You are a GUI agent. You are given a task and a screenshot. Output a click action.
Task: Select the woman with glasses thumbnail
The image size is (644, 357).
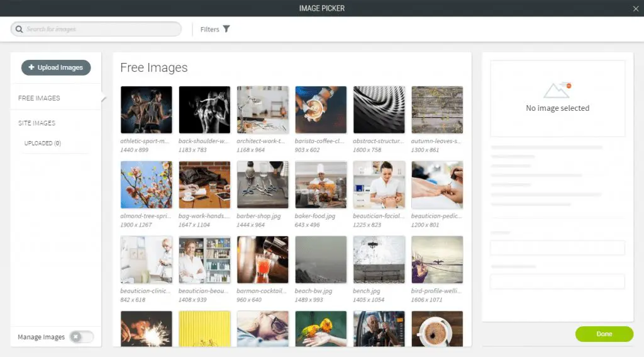coord(263,329)
